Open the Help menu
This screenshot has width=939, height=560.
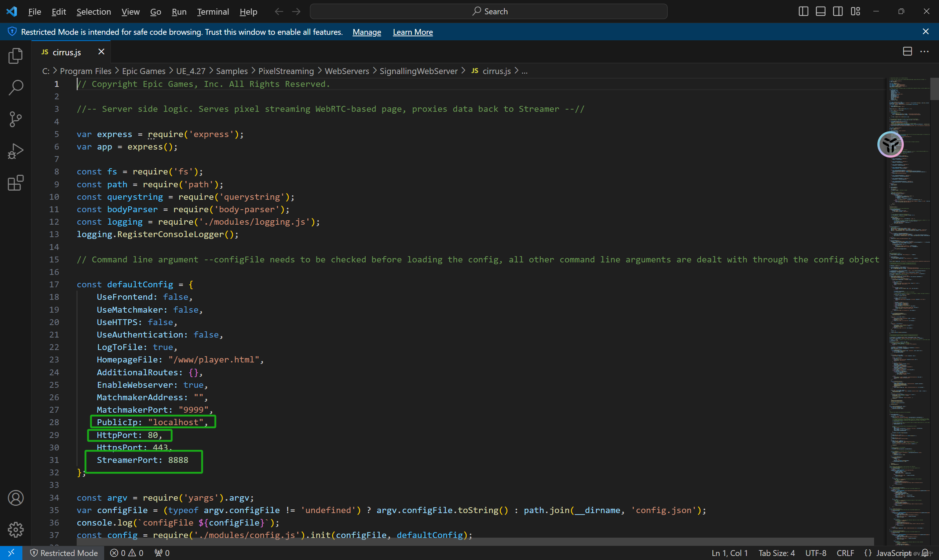pos(248,12)
